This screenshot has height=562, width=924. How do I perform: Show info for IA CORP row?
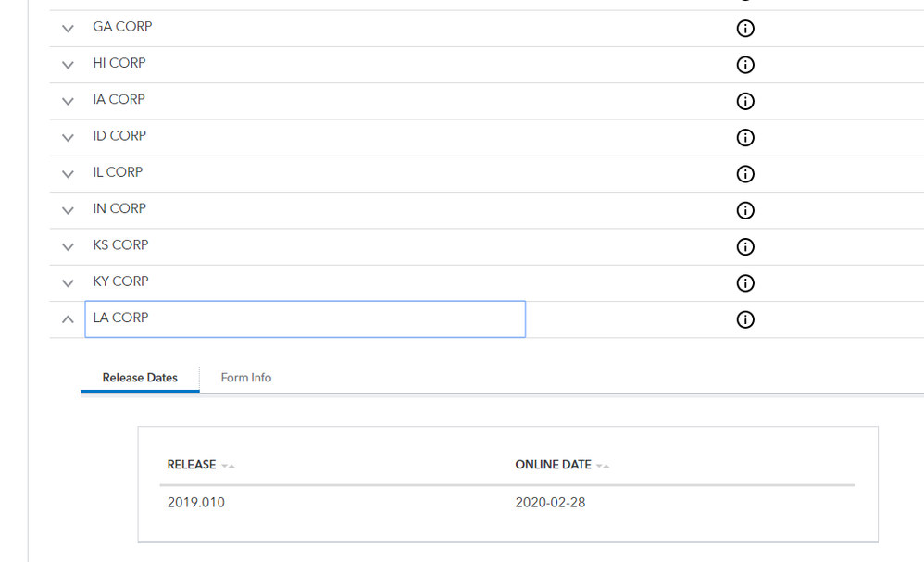[744, 101]
